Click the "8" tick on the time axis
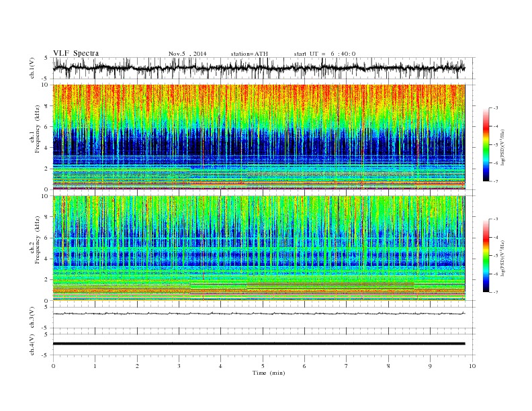This screenshot has width=532, height=411. [388, 366]
